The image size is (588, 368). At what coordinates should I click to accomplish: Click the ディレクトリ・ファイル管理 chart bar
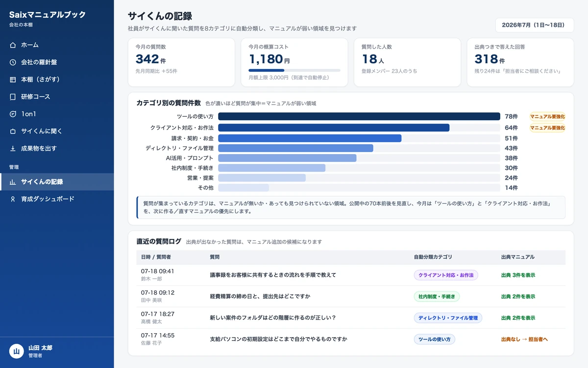[x=295, y=148]
